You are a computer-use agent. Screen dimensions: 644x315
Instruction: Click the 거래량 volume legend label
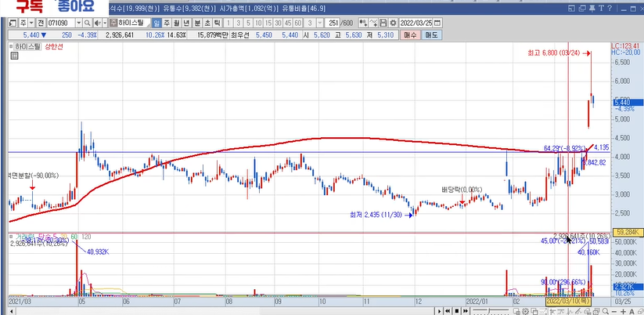coord(24,237)
